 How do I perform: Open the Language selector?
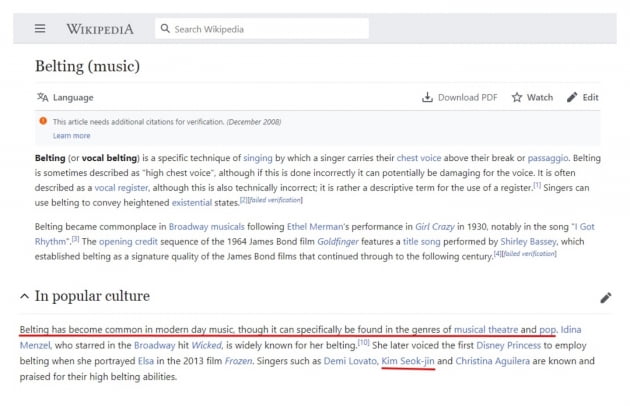tap(65, 97)
